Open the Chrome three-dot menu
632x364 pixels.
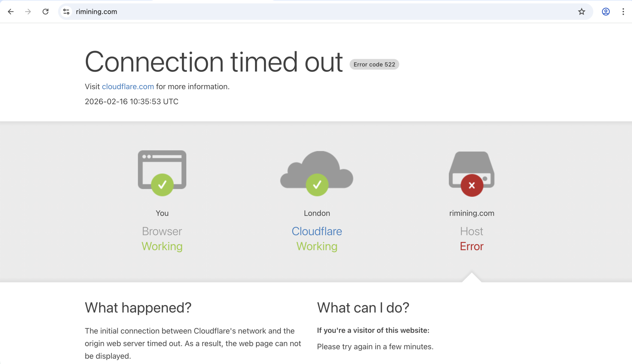tap(623, 12)
